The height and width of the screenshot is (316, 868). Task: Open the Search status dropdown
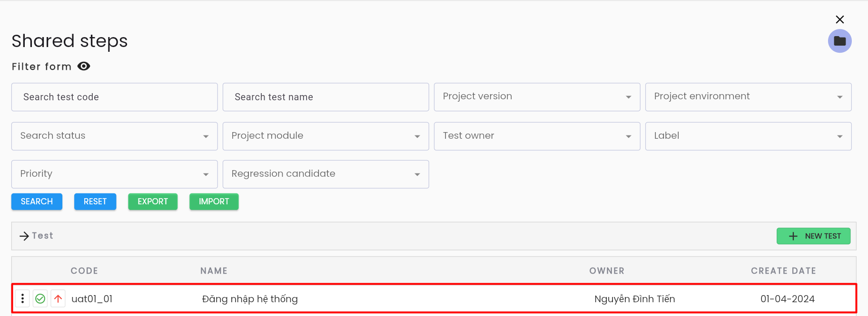point(114,136)
